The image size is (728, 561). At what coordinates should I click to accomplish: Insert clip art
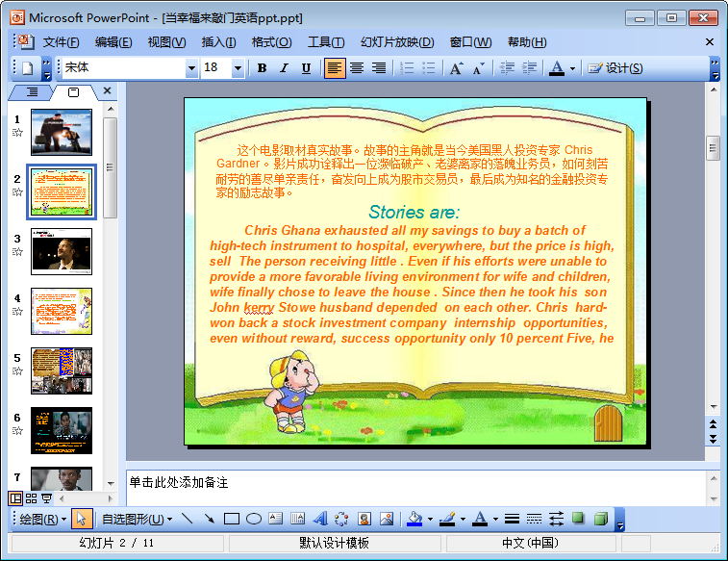(364, 519)
